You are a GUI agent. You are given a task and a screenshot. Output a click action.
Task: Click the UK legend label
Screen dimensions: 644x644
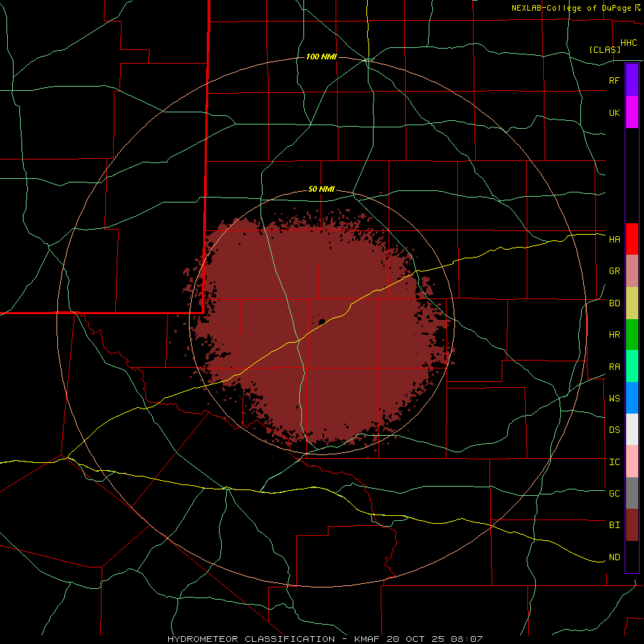tap(614, 112)
